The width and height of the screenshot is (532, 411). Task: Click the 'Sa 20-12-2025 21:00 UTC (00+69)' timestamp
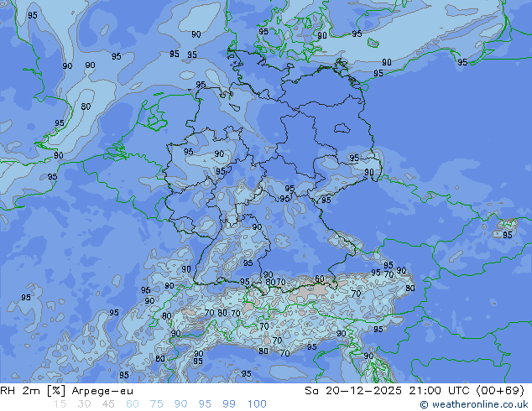415,391
